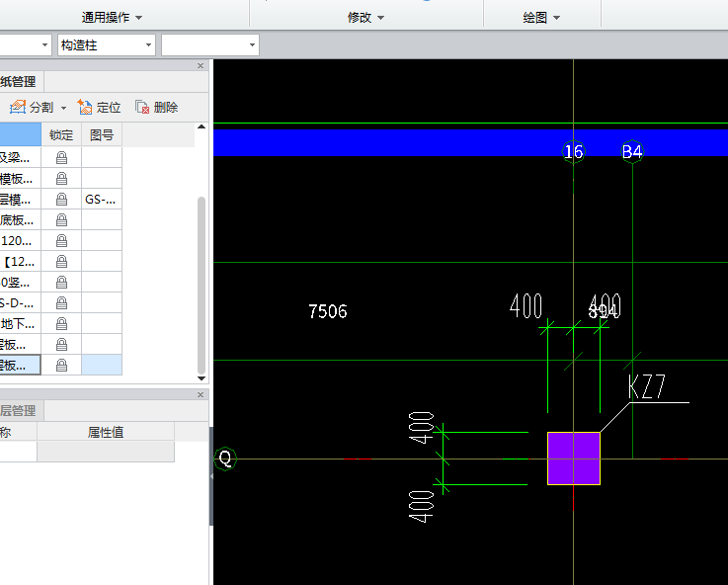728x585 pixels.
Task: Toggle lock icon in the 0竖... row
Action: click(x=61, y=282)
